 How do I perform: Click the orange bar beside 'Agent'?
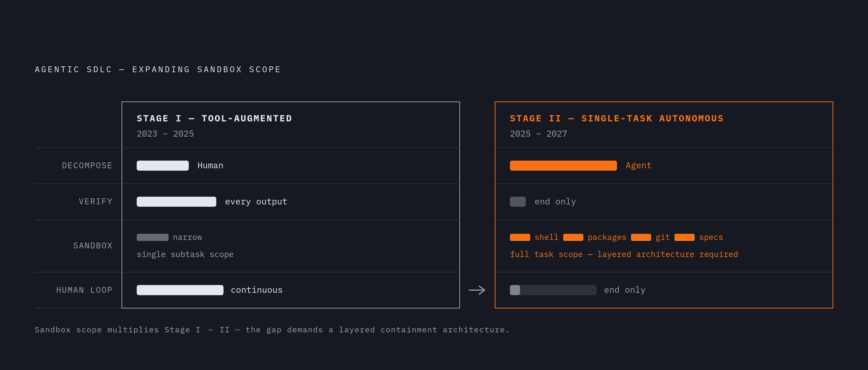click(563, 166)
